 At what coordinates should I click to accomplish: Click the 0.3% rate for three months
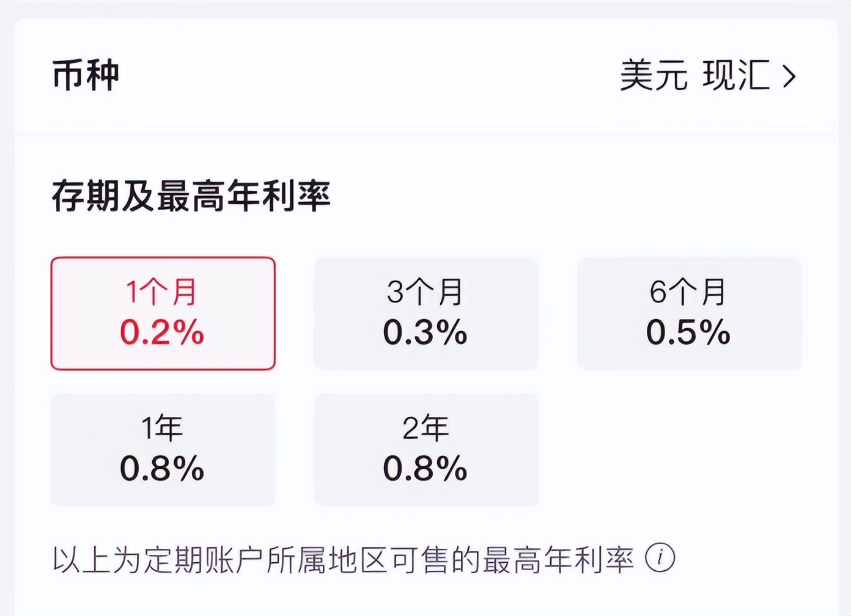[425, 333]
